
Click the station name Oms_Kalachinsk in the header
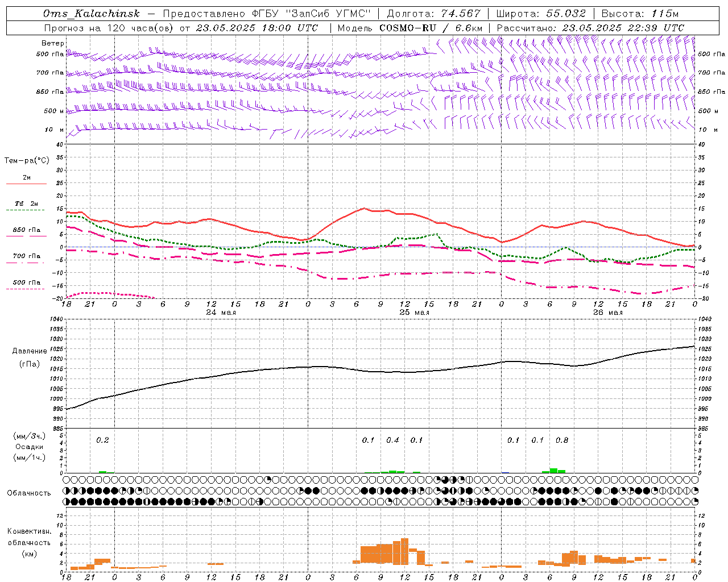(91, 14)
